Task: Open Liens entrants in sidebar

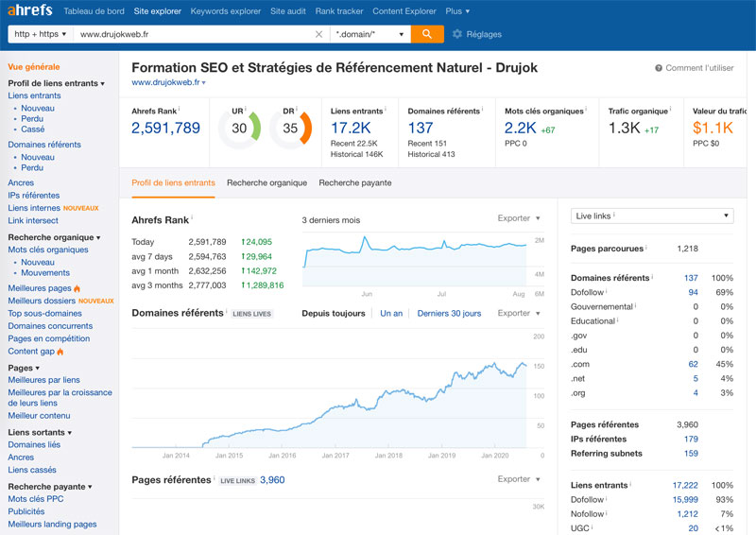Action: click(x=34, y=95)
